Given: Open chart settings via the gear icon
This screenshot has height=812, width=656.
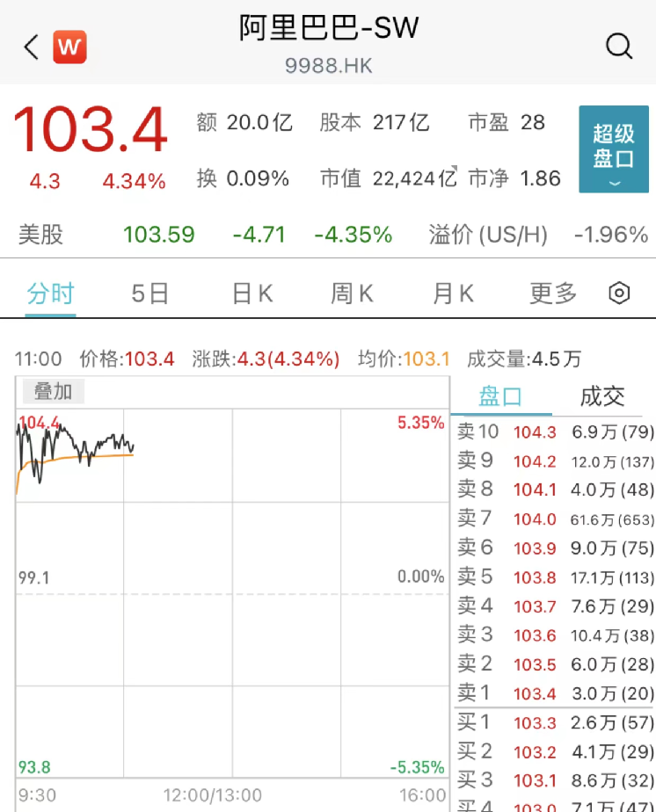Looking at the screenshot, I should tap(620, 293).
